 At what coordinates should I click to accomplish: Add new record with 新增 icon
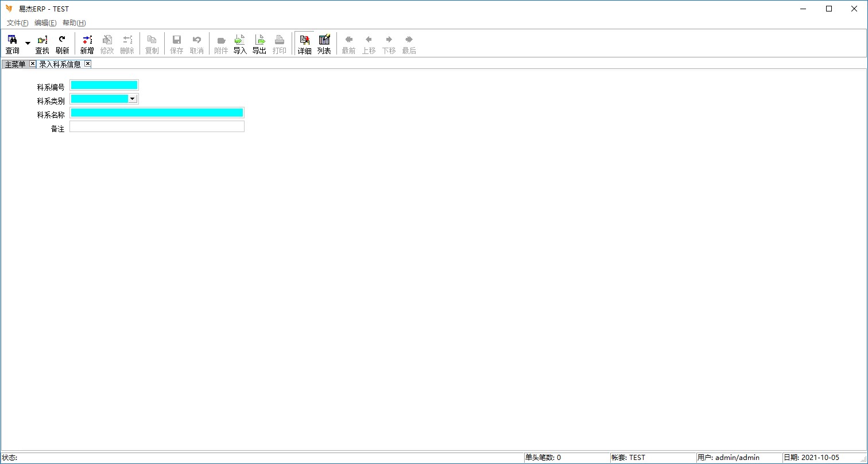coord(87,44)
